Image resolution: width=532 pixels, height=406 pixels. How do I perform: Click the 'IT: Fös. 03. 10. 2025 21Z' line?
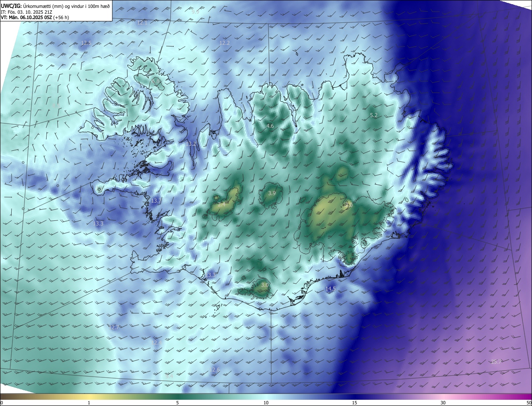pos(27,12)
